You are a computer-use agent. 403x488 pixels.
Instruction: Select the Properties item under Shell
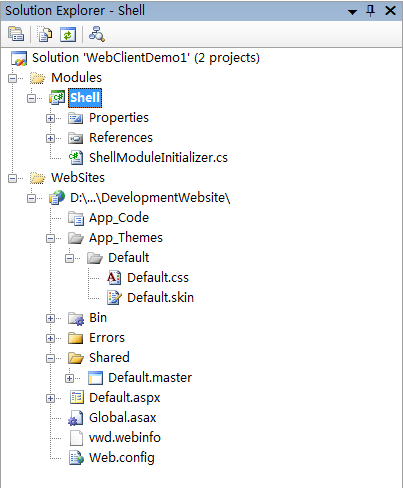pos(119,118)
